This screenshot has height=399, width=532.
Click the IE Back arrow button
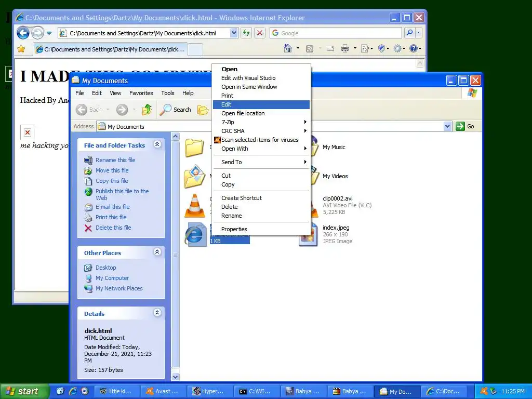click(23, 33)
